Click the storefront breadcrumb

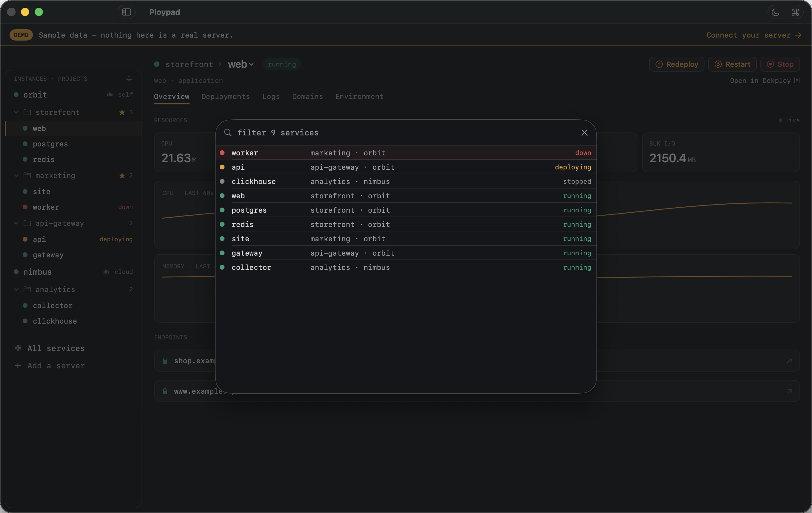click(189, 64)
